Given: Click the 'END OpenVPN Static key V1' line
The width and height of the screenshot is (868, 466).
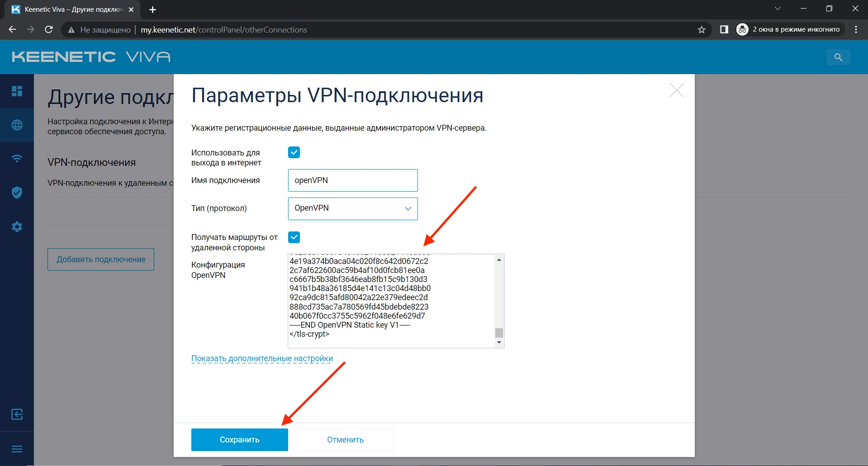Looking at the screenshot, I should 350,325.
